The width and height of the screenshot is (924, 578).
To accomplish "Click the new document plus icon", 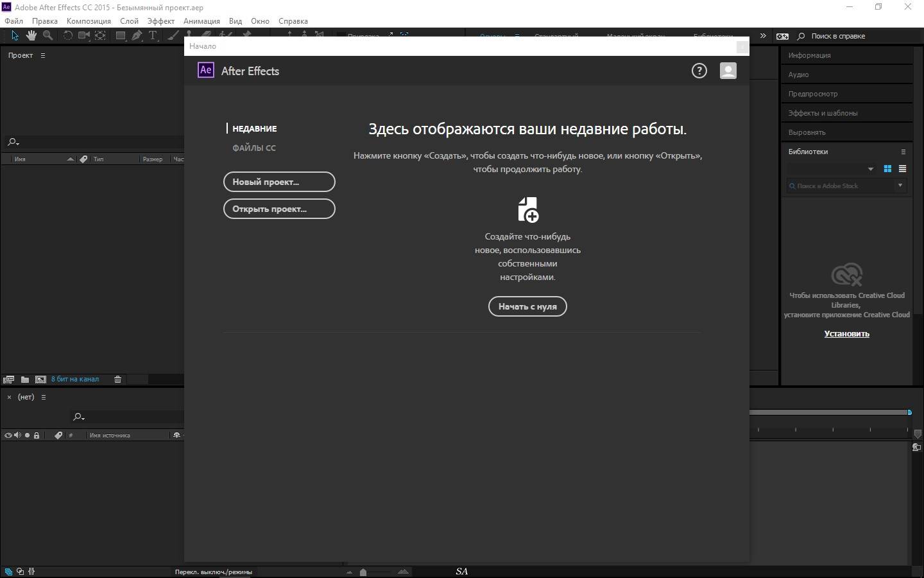I will pos(528,210).
